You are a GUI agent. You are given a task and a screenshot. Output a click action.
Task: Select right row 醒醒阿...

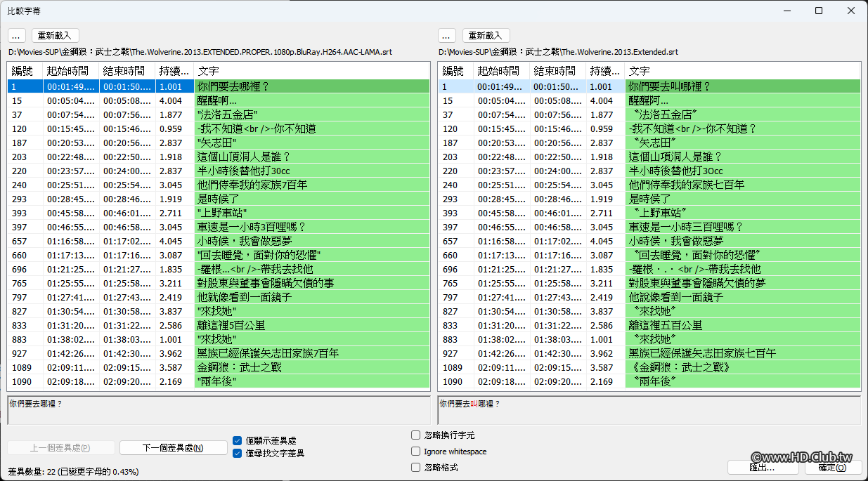[649, 100]
